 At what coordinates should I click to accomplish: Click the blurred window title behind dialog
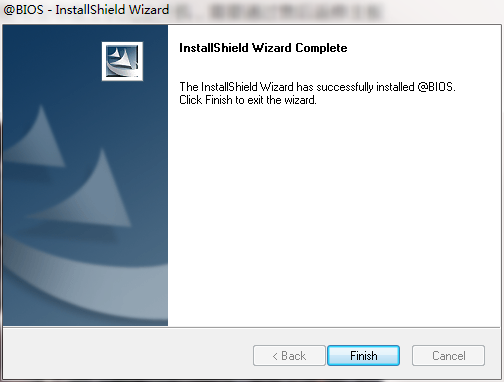pyautogui.click(x=278, y=11)
